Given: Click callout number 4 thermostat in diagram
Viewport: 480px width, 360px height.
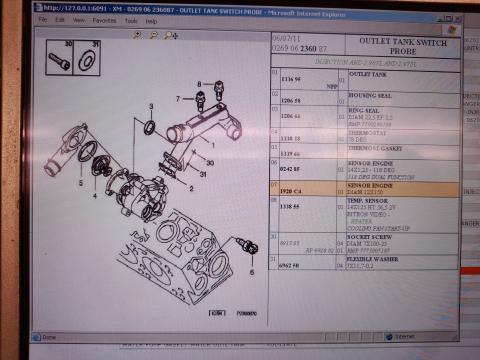Looking at the screenshot, I should click(x=95, y=196).
